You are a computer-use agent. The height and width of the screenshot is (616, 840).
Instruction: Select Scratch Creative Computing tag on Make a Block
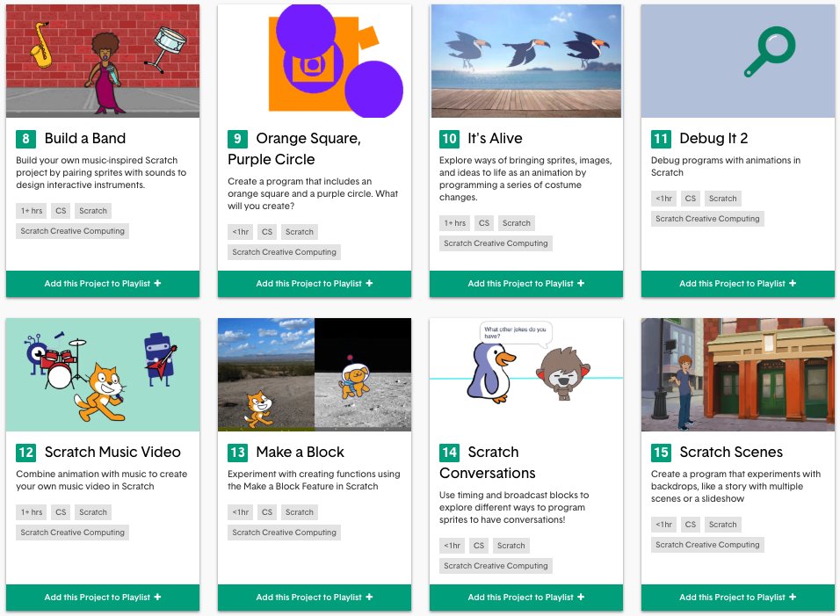(284, 533)
